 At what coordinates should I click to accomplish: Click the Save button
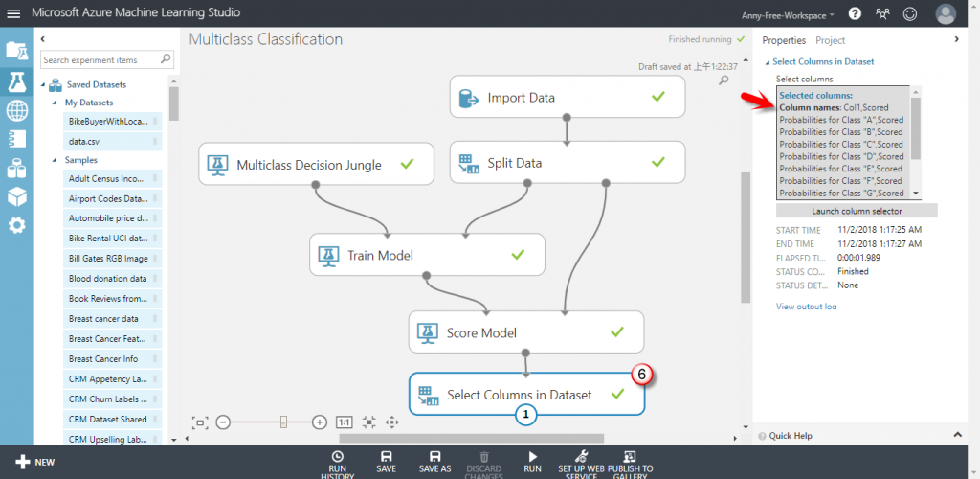387,464
